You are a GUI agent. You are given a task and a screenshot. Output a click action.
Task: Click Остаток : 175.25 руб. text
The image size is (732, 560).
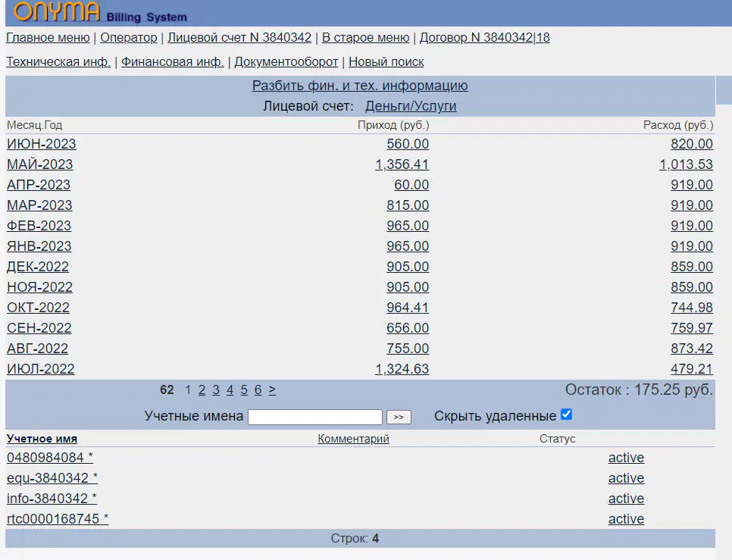pyautogui.click(x=639, y=389)
